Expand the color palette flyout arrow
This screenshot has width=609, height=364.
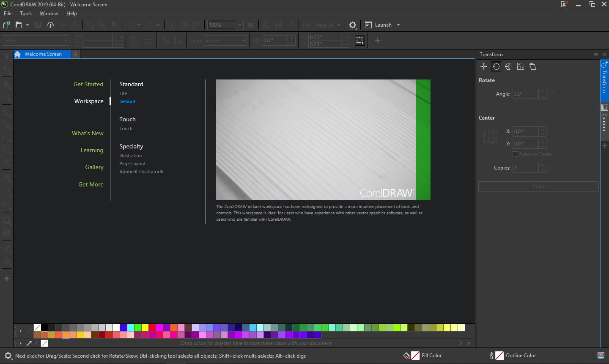click(20, 331)
